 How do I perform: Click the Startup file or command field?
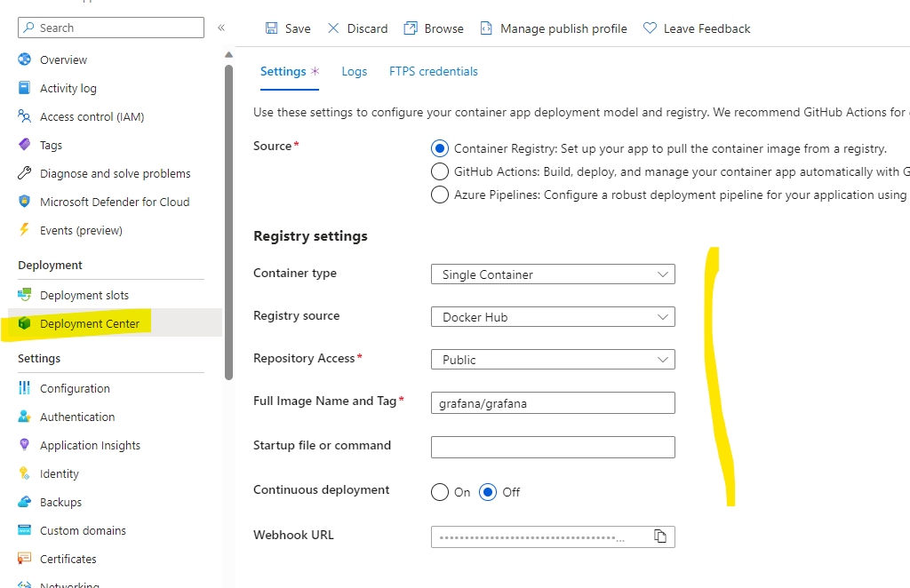coord(553,447)
